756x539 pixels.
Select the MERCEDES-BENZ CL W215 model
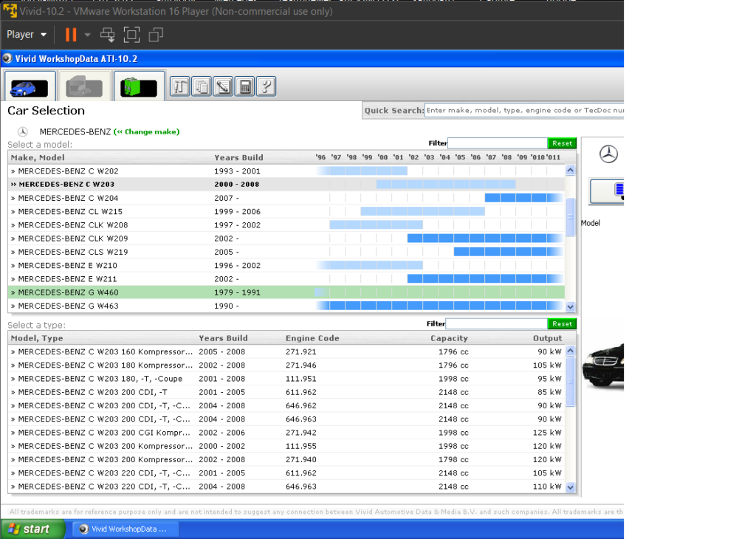[286, 212]
